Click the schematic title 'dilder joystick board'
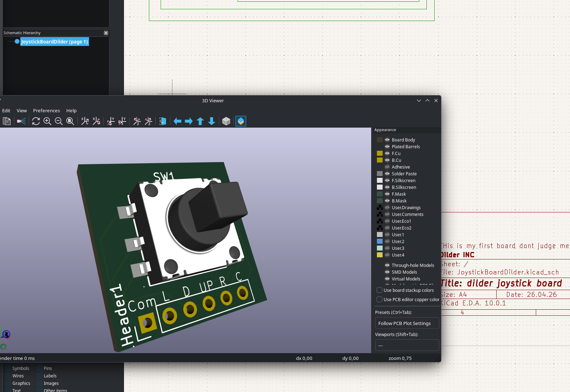The image size is (570, 392). 514,283
